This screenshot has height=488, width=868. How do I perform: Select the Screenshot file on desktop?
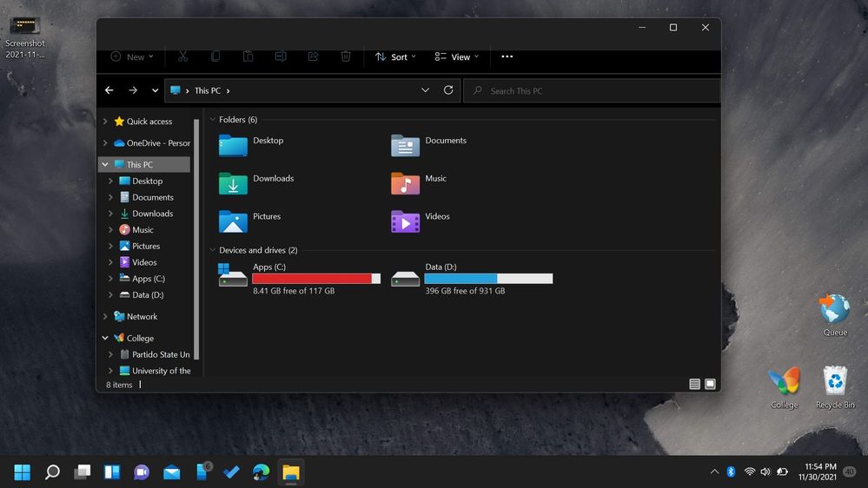click(25, 37)
